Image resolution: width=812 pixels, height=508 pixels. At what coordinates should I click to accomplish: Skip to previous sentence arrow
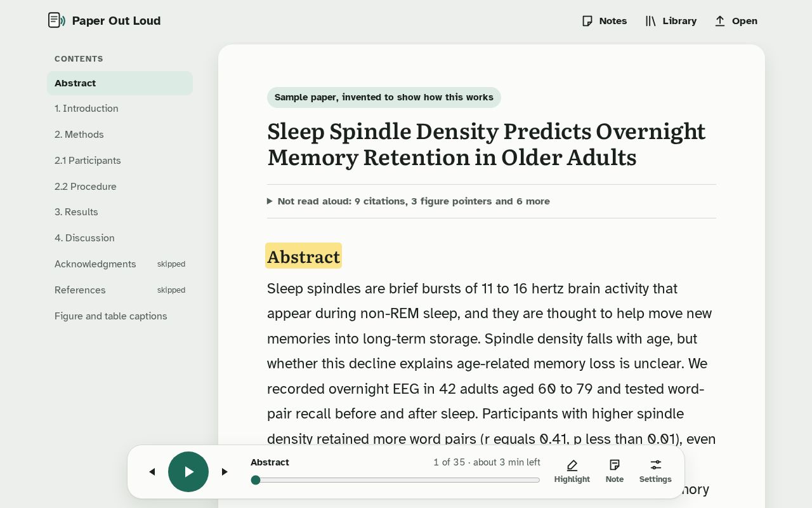(x=152, y=472)
